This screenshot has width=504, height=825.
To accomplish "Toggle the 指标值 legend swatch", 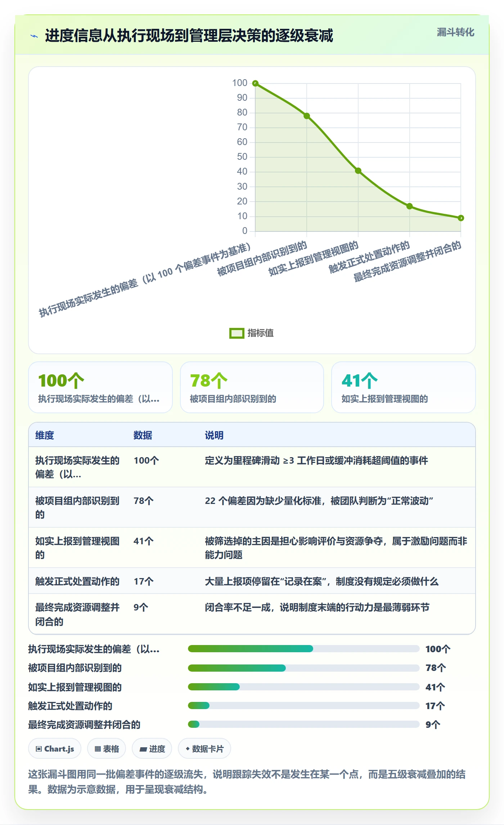I will pos(237,333).
